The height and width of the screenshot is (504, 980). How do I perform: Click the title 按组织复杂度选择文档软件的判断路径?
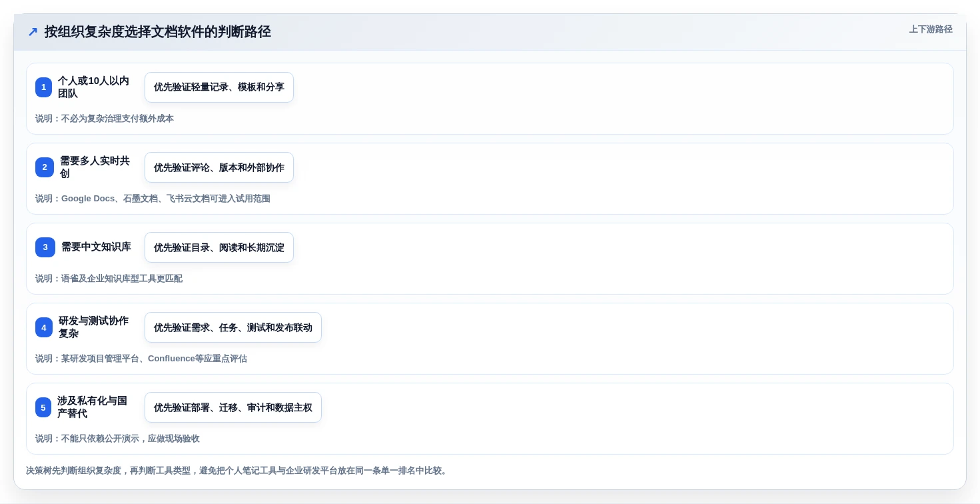pos(158,31)
